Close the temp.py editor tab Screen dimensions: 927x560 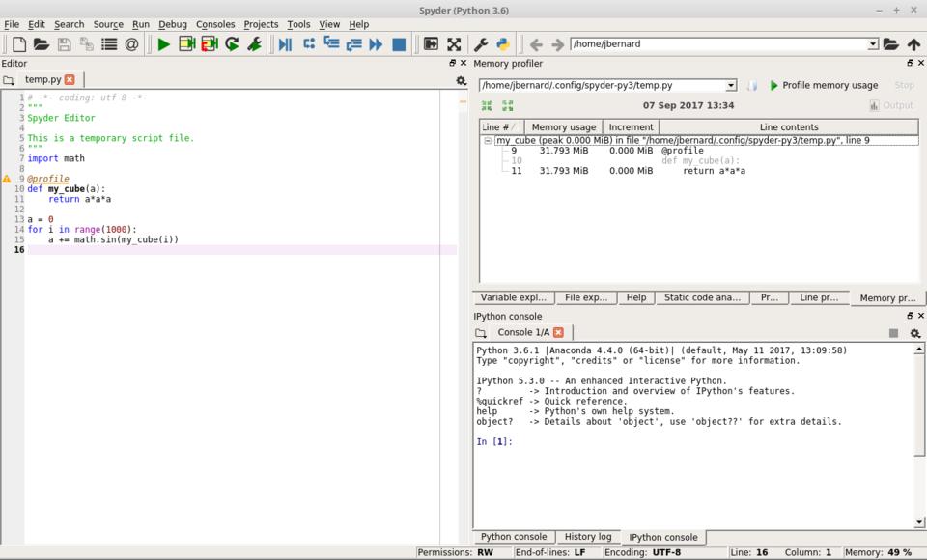[x=70, y=79]
